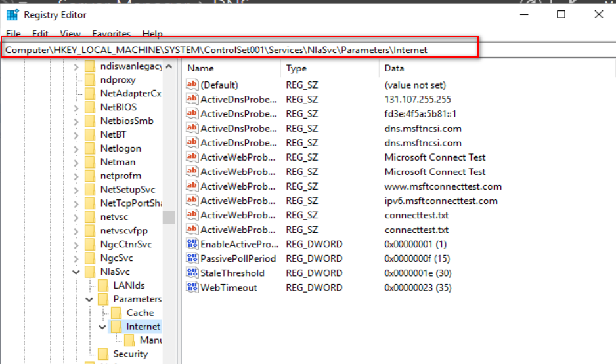Select the WebTimeout value name
616x364 pixels.
click(x=229, y=287)
